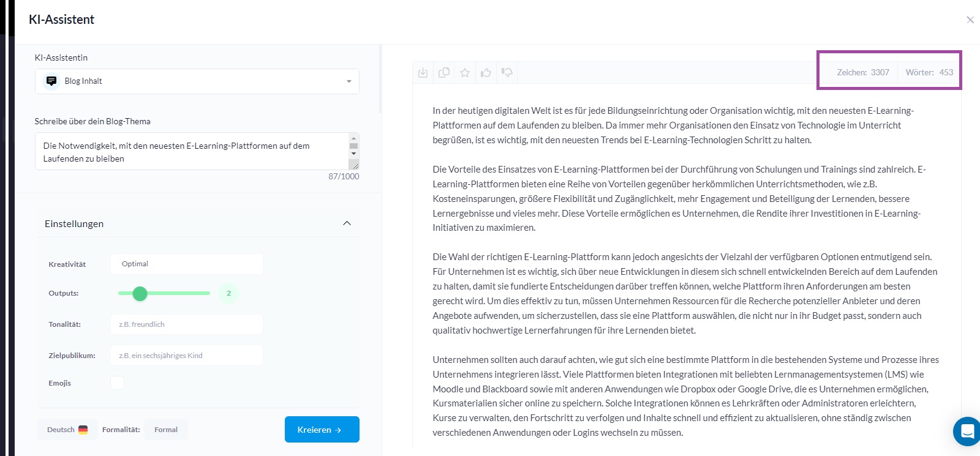Click the topic textarea scrollbar up arrow
This screenshot has width=980, height=456.
(x=353, y=138)
